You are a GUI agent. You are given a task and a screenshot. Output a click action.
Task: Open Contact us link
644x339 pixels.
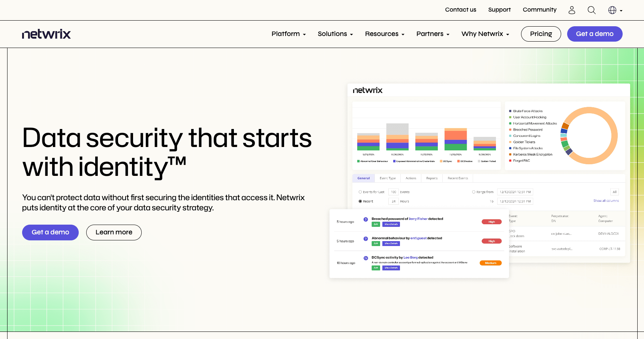click(461, 10)
